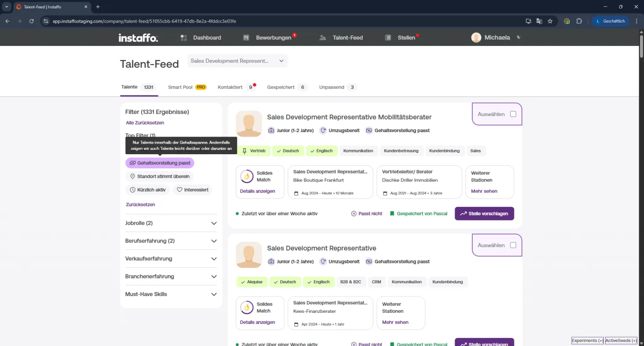
Task: Tick the Auswählen checkbox on Mobilitätsberater card
Action: tap(513, 114)
